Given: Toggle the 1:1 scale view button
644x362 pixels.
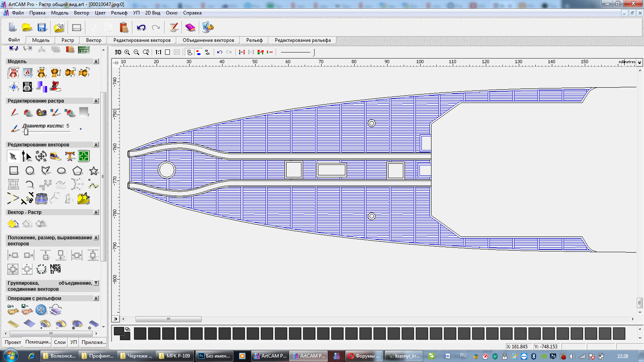Looking at the screenshot, I should pos(158,52).
